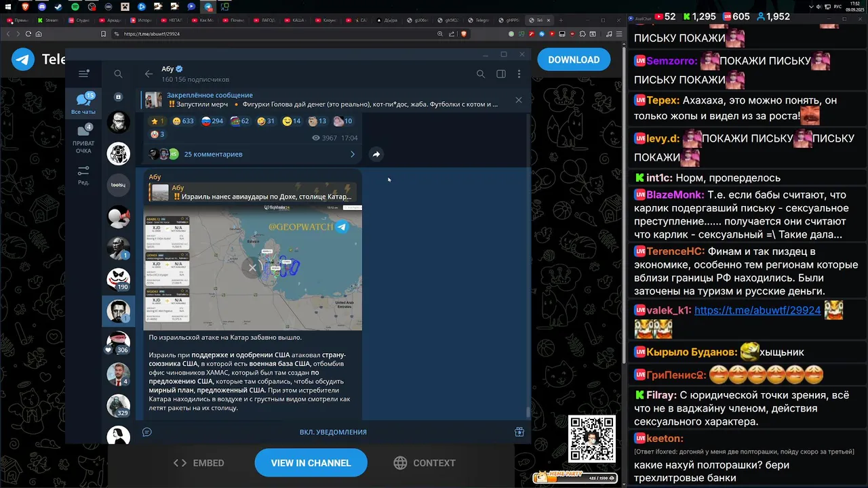Click ВКЛ. УВЕДОМЛЕНИЯ to enable notifications

pos(333,432)
